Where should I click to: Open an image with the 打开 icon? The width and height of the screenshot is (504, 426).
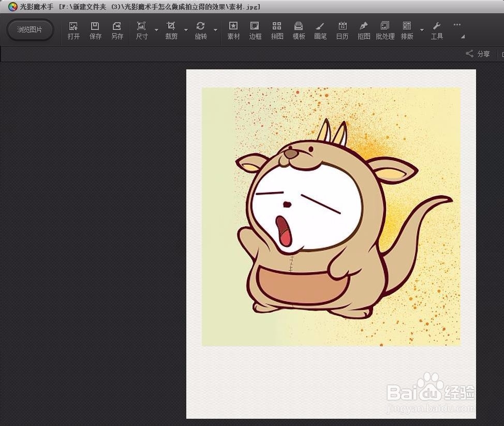(73, 31)
